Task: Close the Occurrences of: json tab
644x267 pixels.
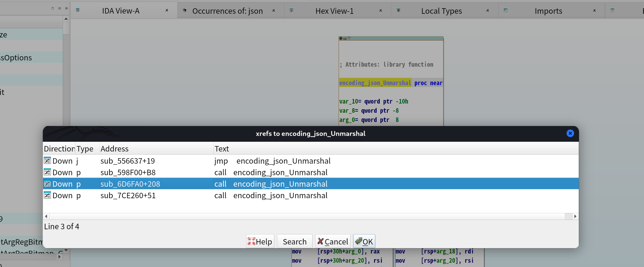Action: [273, 10]
